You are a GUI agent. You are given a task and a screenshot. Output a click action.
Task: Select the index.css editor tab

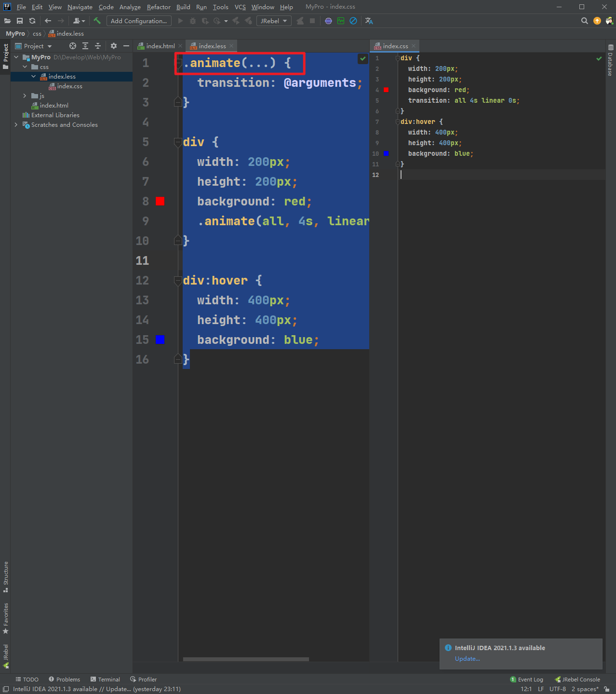coord(395,46)
